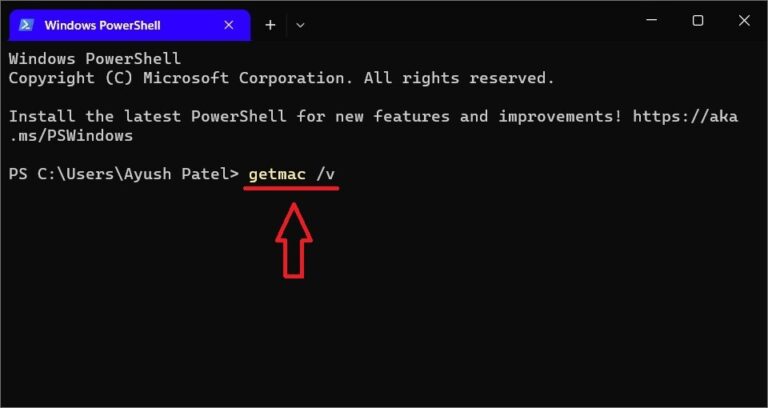Close the Windows PowerShell tab
The width and height of the screenshot is (768, 408).
click(229, 25)
